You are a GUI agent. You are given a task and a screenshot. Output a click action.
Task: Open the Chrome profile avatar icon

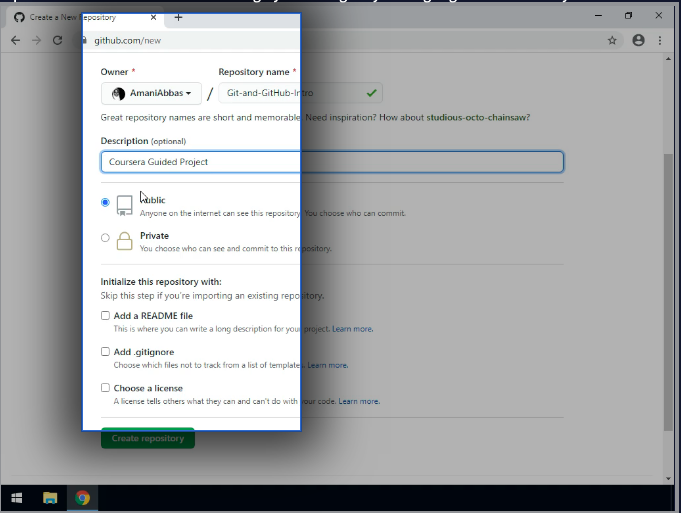[638, 40]
